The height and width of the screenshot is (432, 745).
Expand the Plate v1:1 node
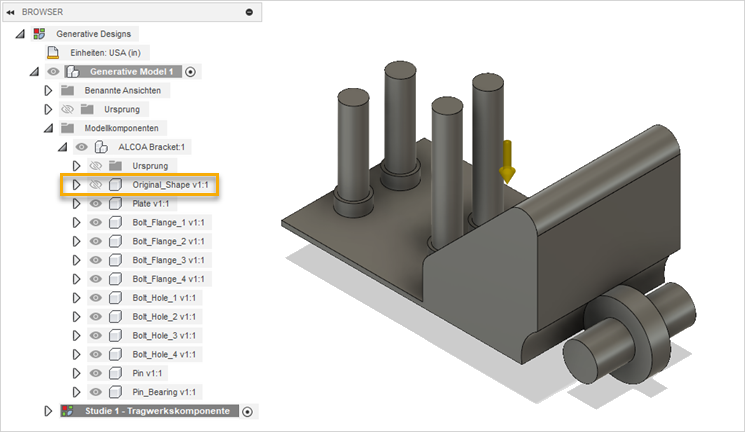tap(76, 203)
